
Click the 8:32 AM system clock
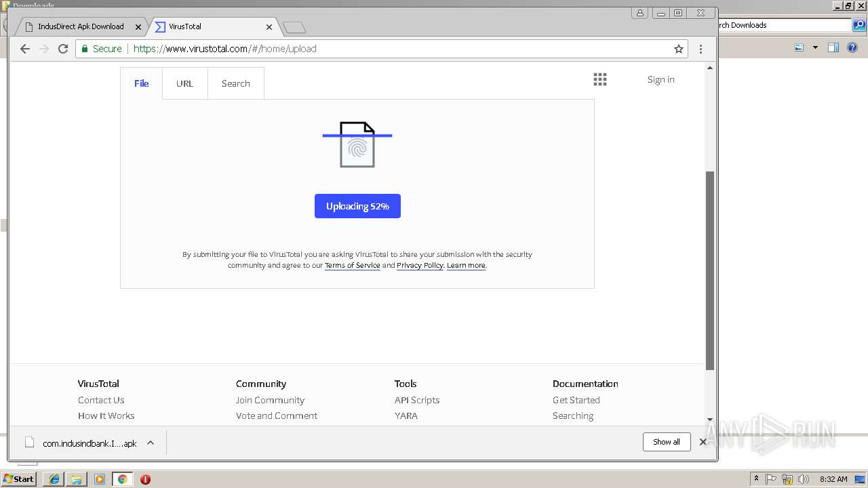point(833,479)
